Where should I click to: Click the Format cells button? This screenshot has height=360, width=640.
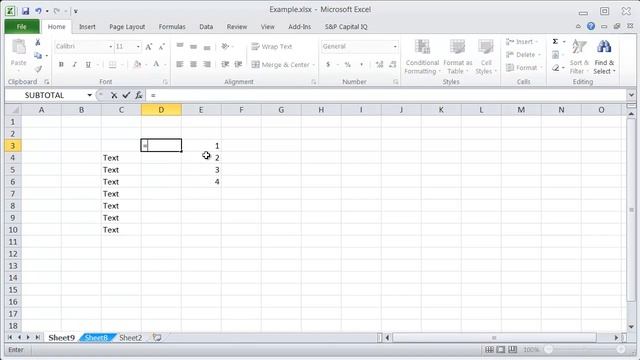pyautogui.click(x=524, y=68)
